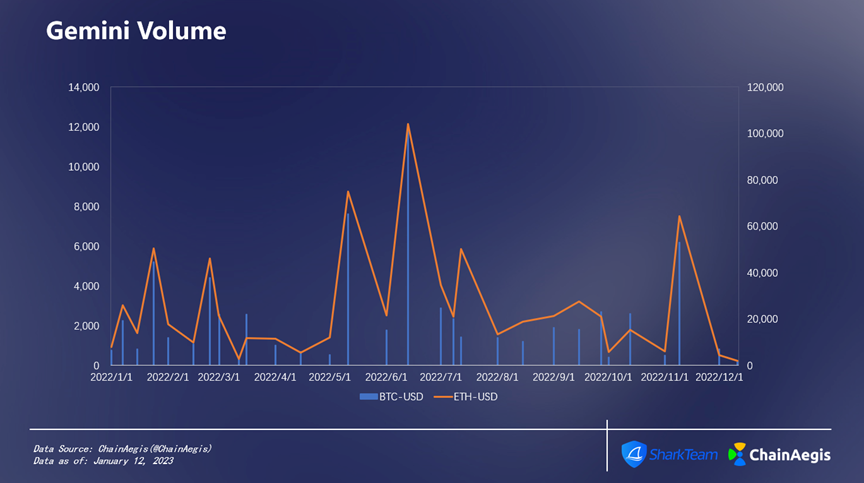Screen dimensions: 864x483
Task: Click the 2022/3/1 date axis label
Action: click(x=219, y=377)
